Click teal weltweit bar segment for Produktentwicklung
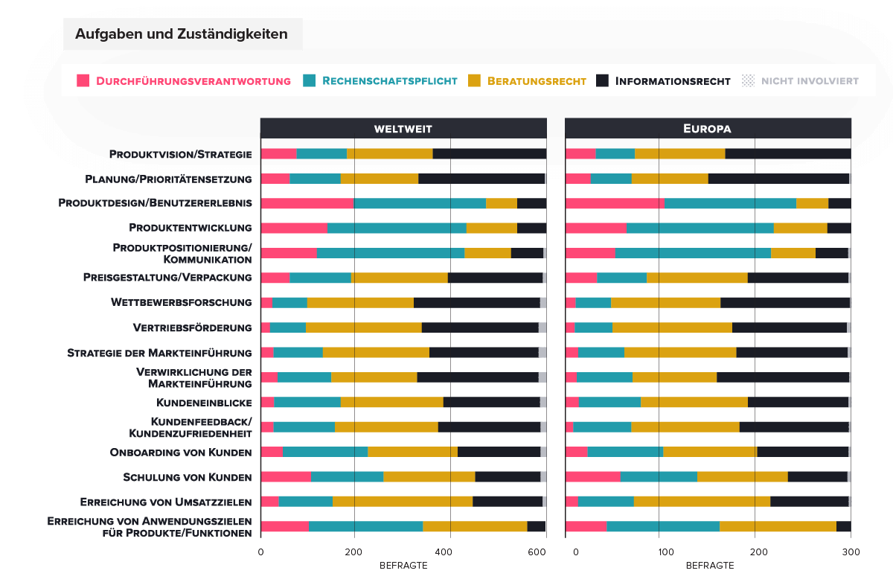 click(397, 228)
